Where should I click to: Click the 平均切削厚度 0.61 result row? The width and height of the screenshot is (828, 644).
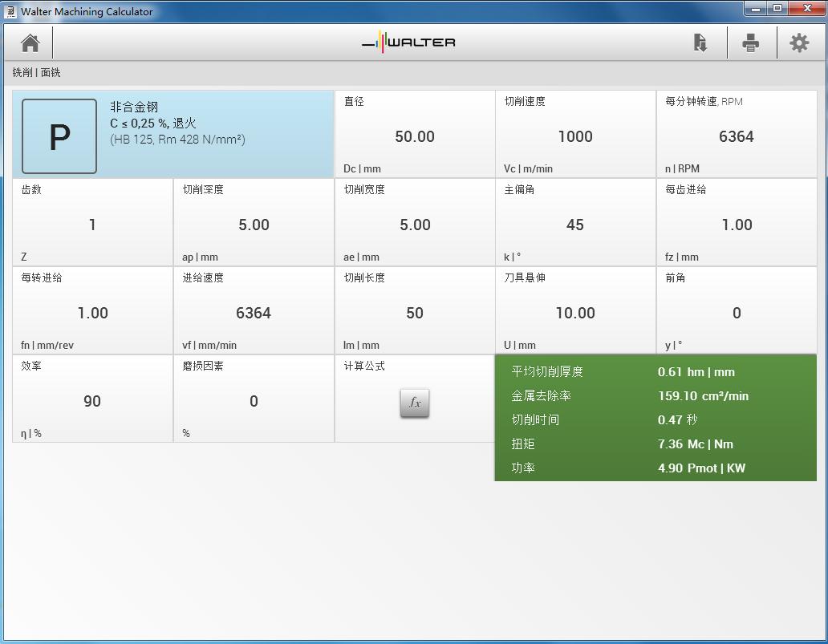coord(655,371)
